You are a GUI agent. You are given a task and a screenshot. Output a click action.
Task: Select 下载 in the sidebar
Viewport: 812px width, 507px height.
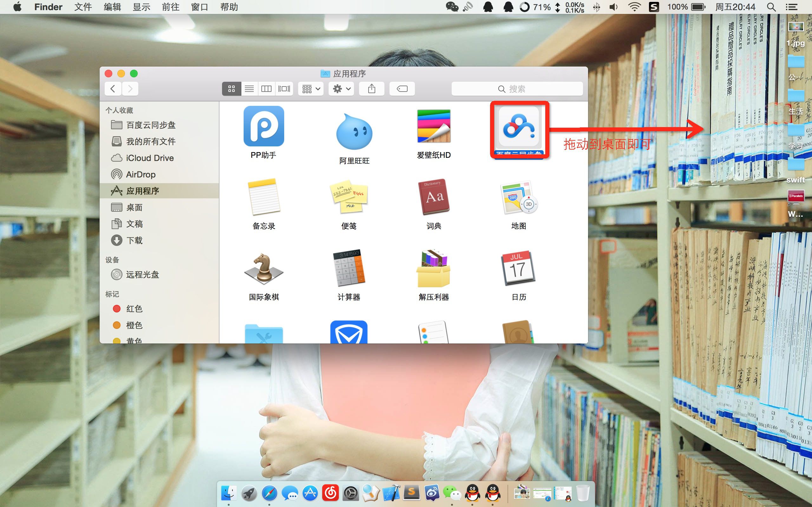coord(134,241)
